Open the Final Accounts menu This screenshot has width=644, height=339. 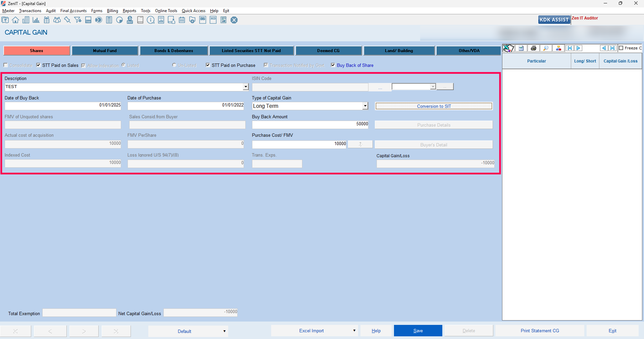click(73, 11)
